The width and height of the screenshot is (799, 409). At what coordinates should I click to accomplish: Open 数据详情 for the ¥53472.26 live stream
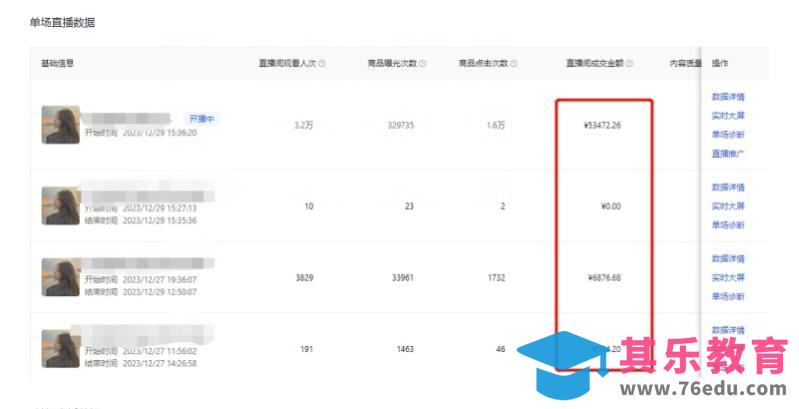click(x=727, y=97)
